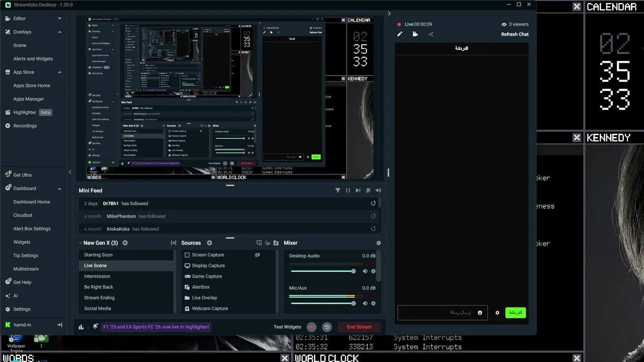Expand the New Gen X scene collection dropdown

click(80, 243)
